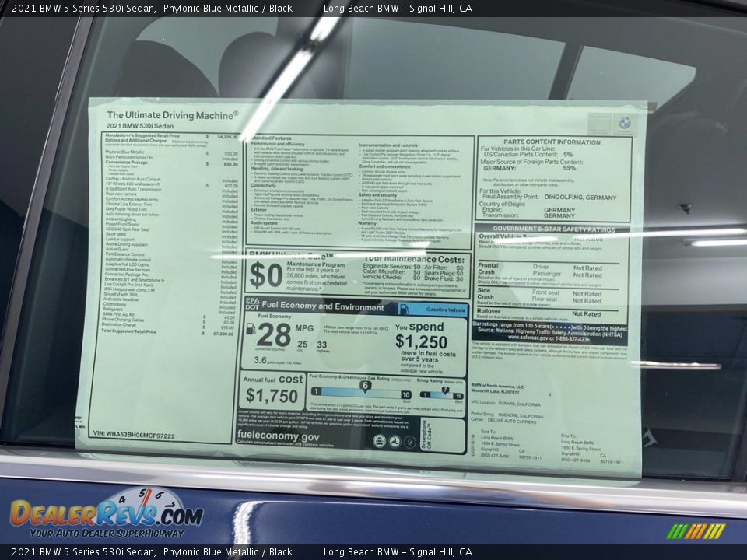Click the Phone Charging Cables line item

(x=168, y=321)
